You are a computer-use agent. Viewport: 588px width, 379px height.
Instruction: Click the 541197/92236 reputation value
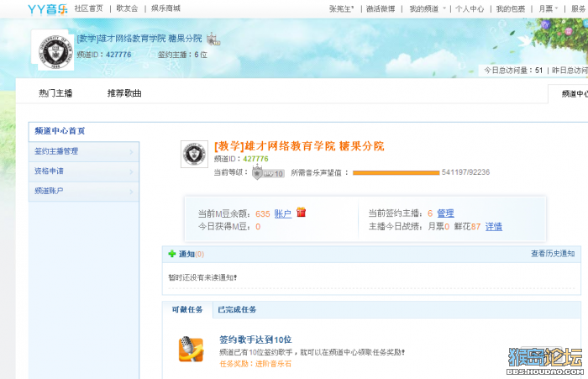pos(465,172)
